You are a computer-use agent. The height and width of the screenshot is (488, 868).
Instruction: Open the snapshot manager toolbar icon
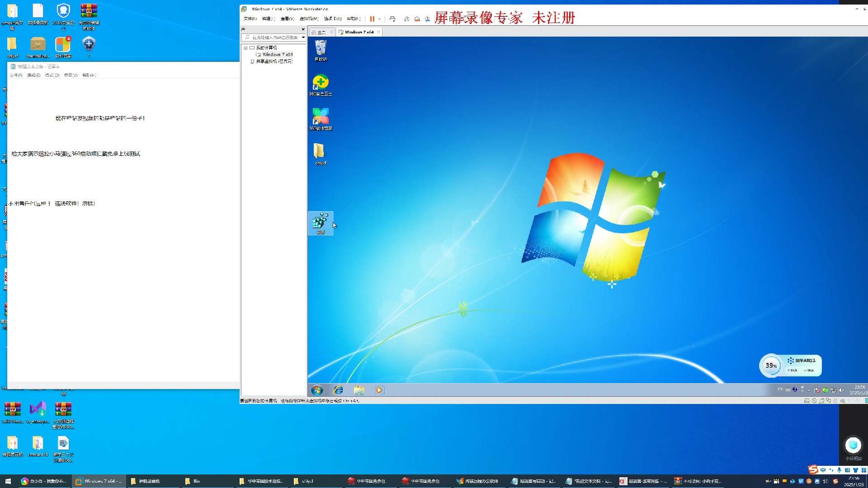pos(427,19)
